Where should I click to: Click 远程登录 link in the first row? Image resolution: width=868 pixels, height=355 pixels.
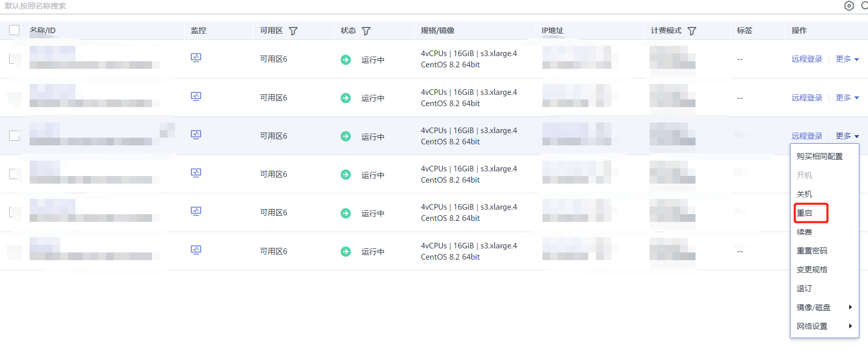click(807, 59)
